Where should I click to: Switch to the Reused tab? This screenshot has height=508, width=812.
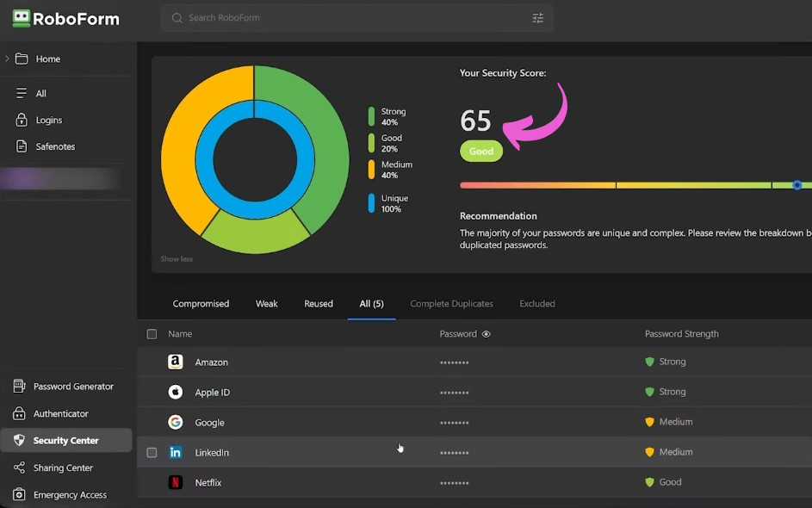[319, 303]
